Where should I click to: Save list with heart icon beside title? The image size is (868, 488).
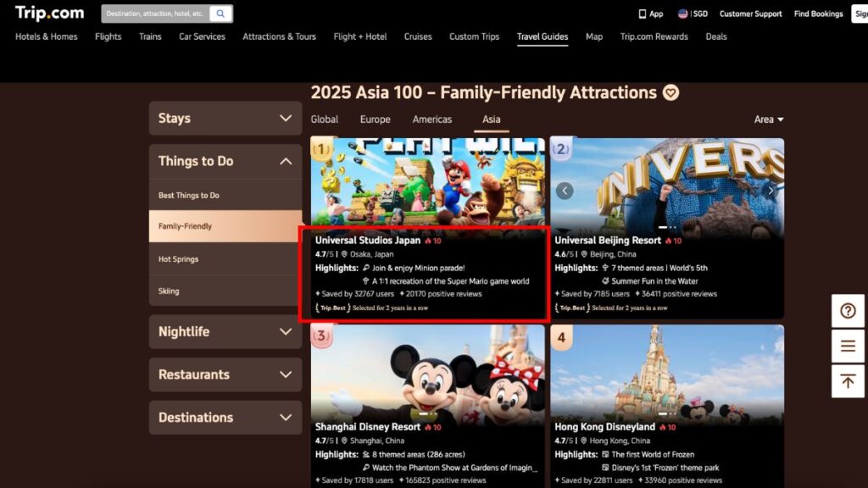pyautogui.click(x=671, y=92)
